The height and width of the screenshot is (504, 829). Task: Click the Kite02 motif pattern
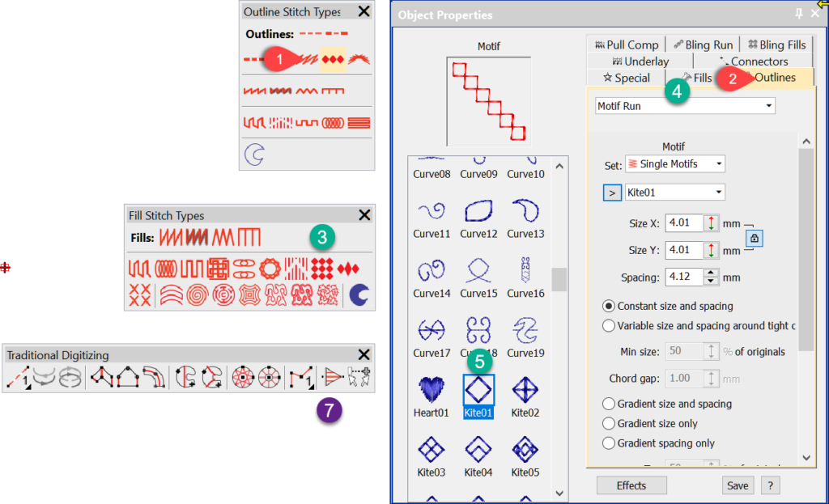525,393
